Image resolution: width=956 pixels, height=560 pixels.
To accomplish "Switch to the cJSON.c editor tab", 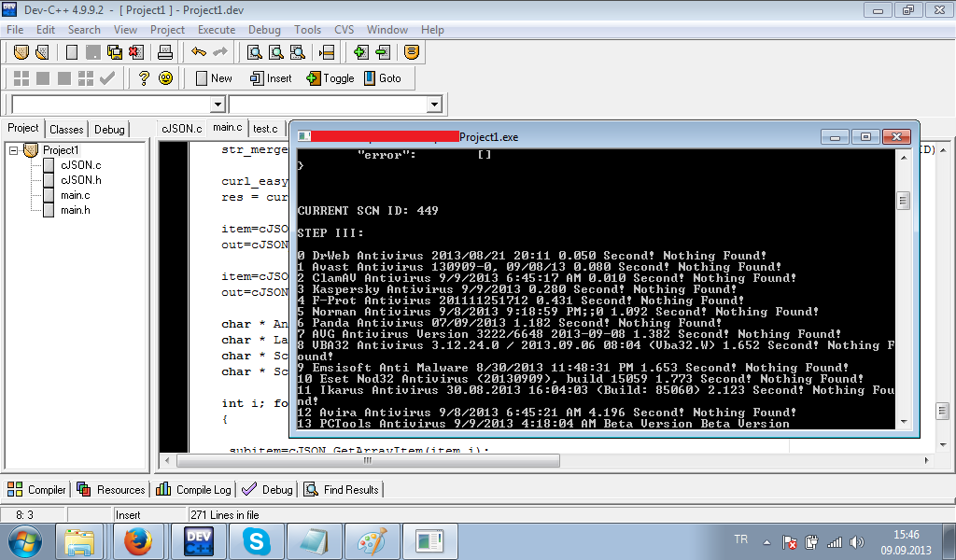I will (x=182, y=129).
